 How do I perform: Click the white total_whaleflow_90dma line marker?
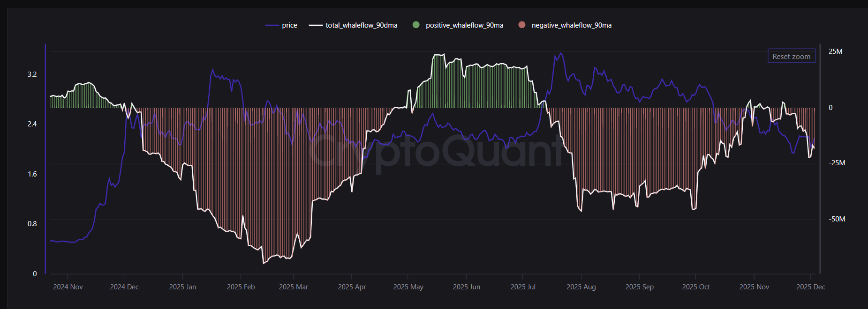[316, 25]
